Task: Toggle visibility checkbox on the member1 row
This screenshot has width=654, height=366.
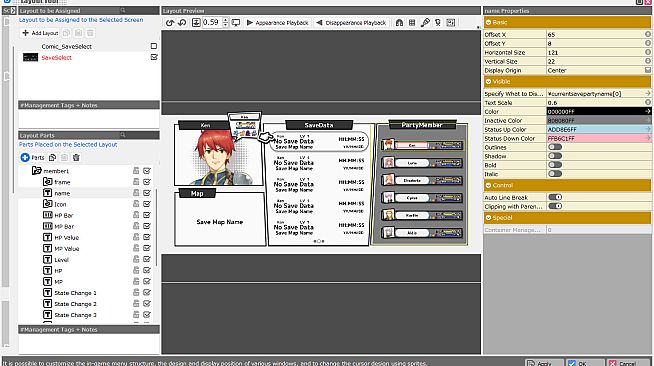Action: pos(147,170)
